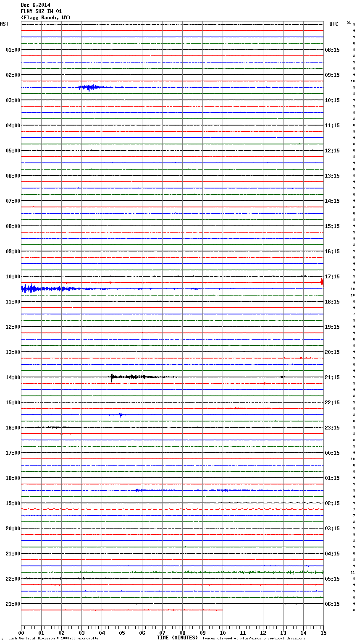Select the 05:00 MST row label

click(13, 151)
